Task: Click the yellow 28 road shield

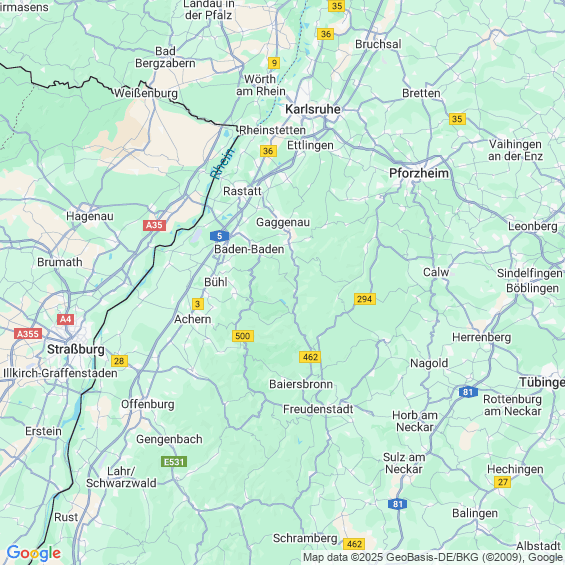Action: [x=119, y=361]
